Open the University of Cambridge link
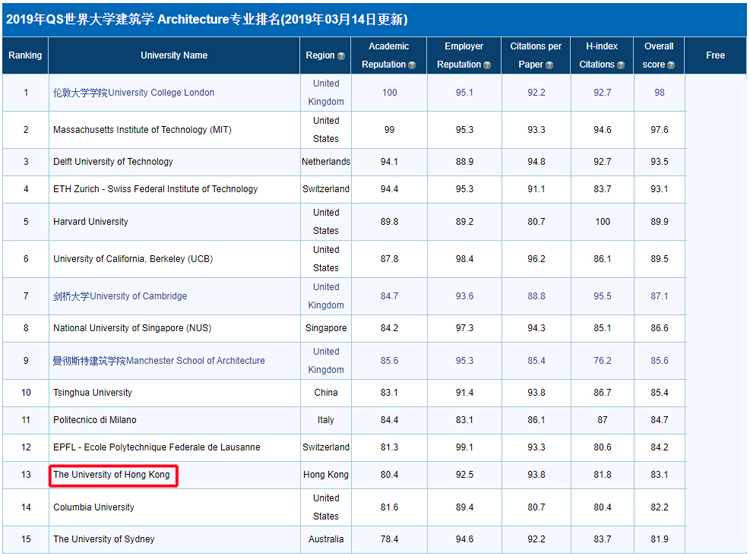 [x=120, y=296]
